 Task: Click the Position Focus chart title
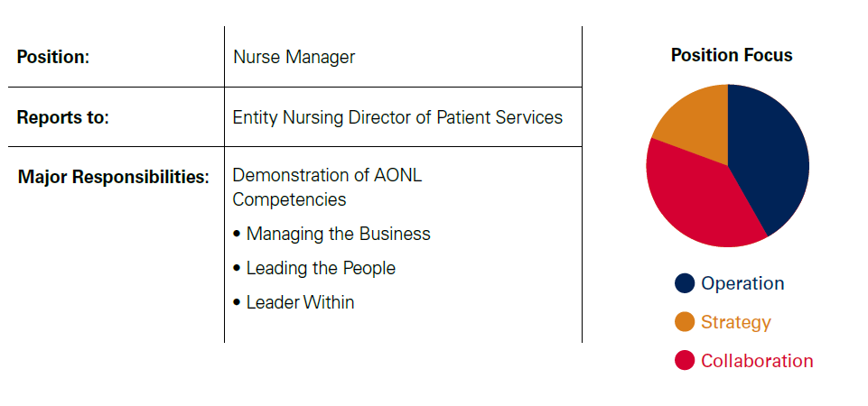click(732, 55)
